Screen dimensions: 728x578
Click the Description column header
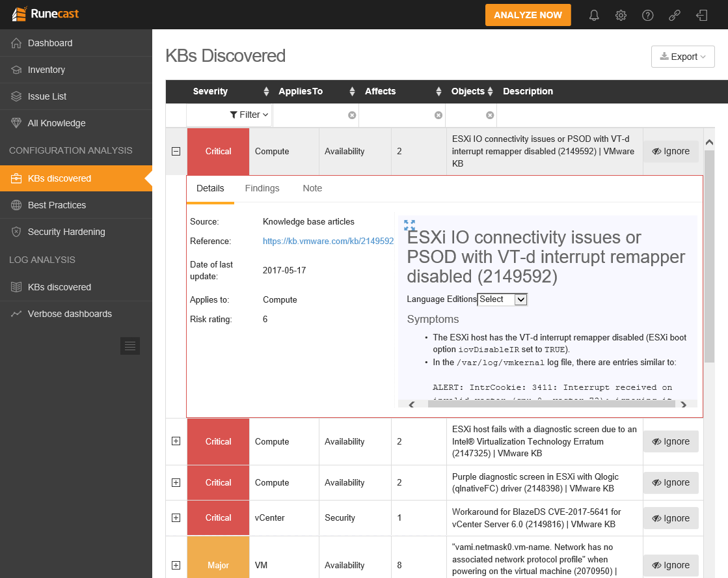click(x=528, y=92)
